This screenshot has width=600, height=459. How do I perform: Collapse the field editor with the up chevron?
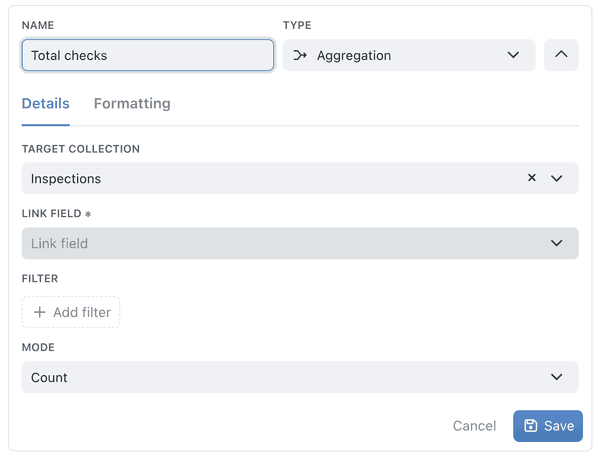(x=561, y=55)
